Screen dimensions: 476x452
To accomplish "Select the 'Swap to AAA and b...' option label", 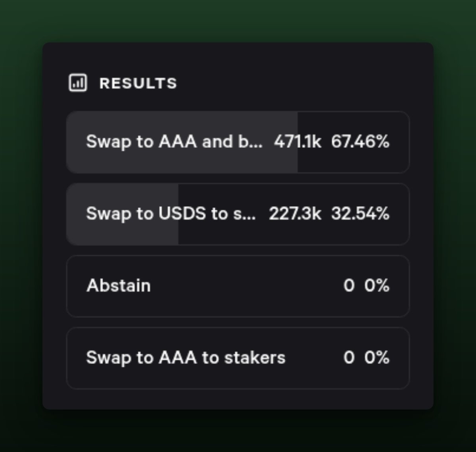I will 167,142.
